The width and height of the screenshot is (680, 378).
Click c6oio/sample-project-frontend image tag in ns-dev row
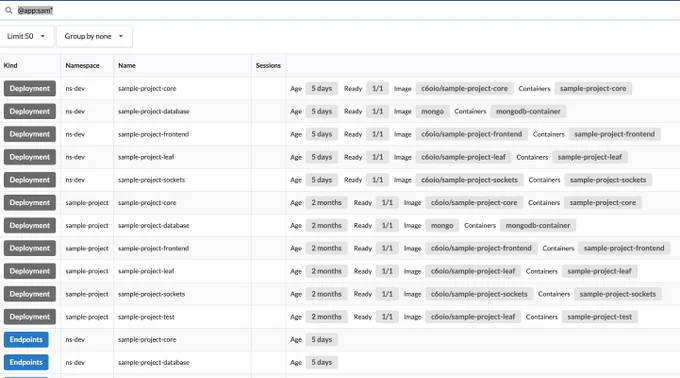tap(471, 134)
